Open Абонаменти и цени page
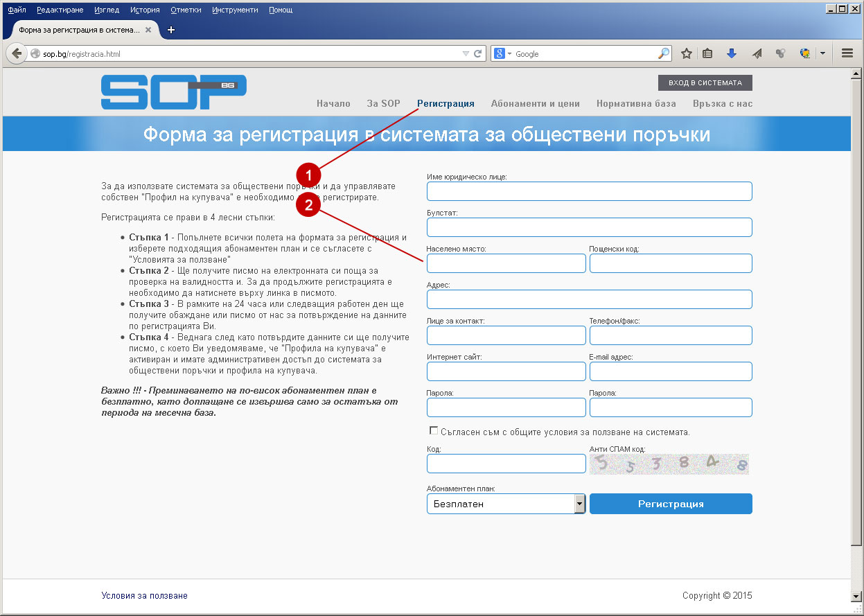The width and height of the screenshot is (864, 616). coord(535,103)
